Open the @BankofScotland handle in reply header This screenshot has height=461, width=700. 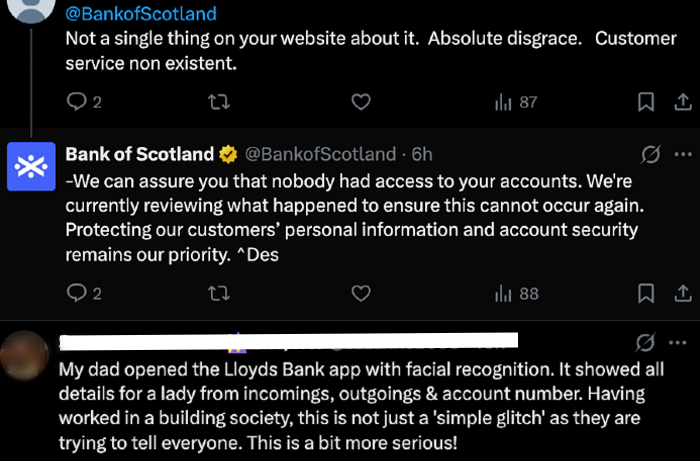coord(320,154)
